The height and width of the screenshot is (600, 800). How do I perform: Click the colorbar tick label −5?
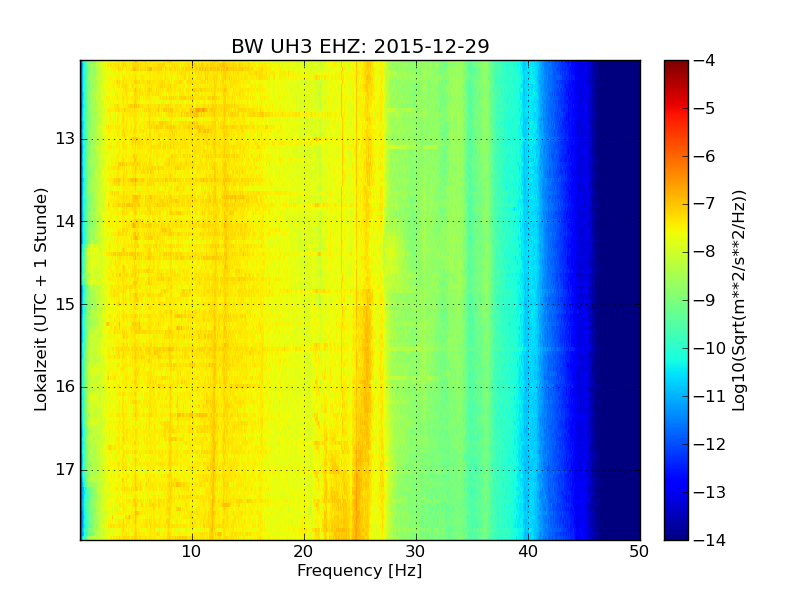pyautogui.click(x=705, y=108)
